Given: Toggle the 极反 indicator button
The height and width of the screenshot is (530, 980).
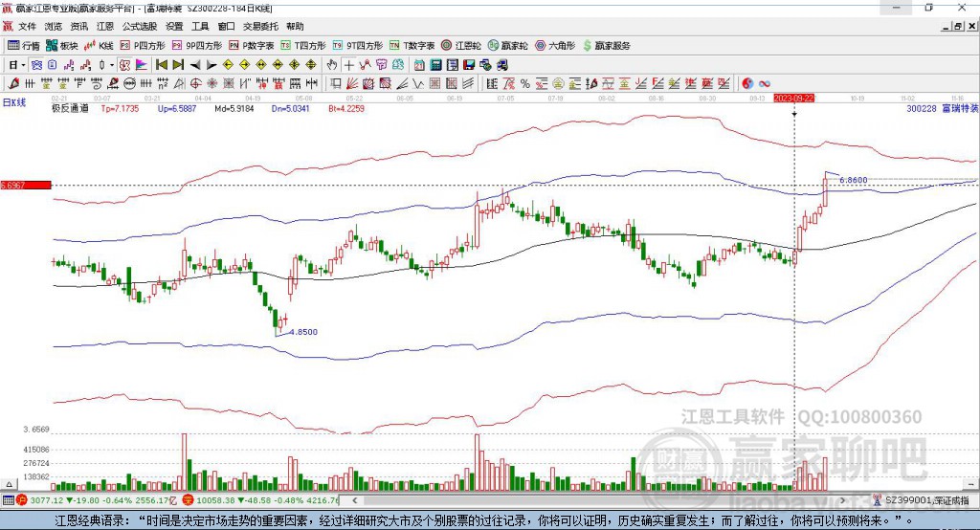Looking at the screenshot, I should point(125,65).
